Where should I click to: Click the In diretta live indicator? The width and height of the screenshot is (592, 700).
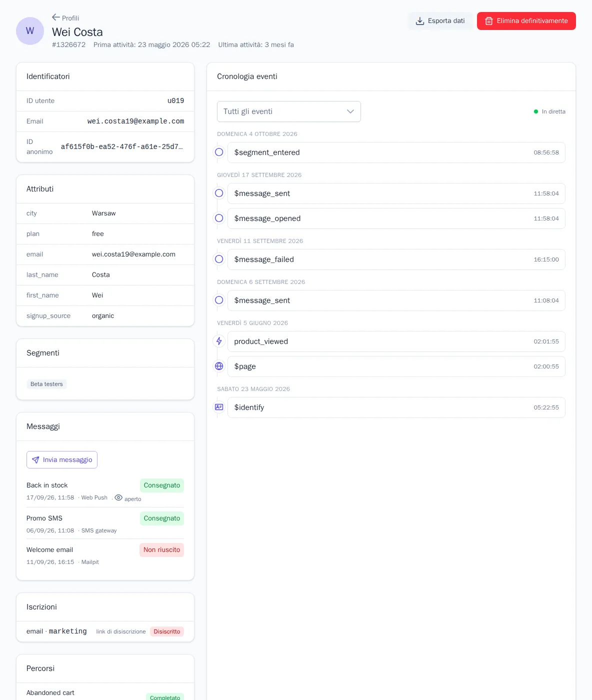[549, 111]
